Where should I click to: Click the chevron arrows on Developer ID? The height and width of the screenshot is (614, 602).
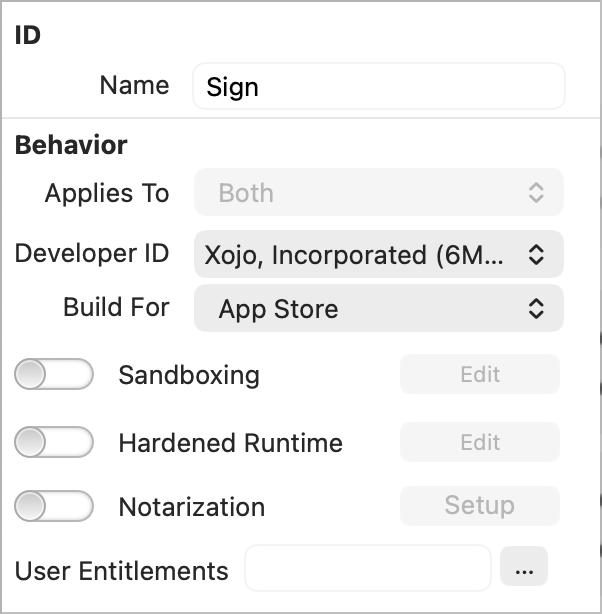(536, 255)
